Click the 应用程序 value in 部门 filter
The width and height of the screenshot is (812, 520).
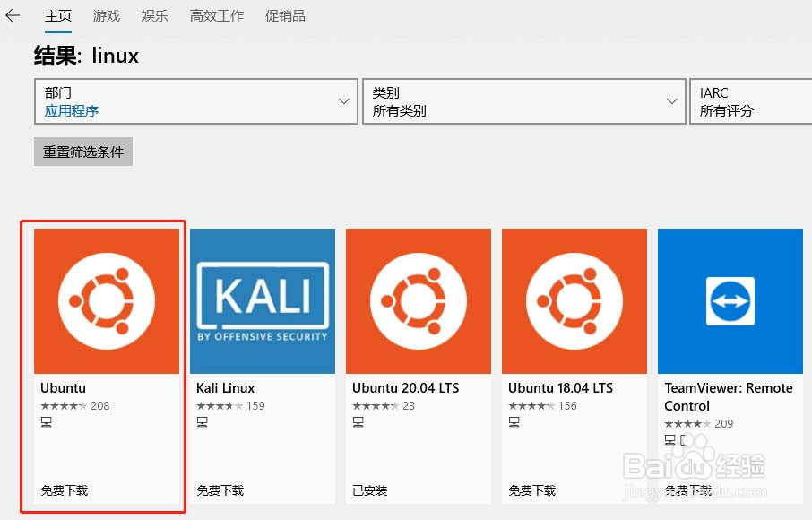(72, 111)
